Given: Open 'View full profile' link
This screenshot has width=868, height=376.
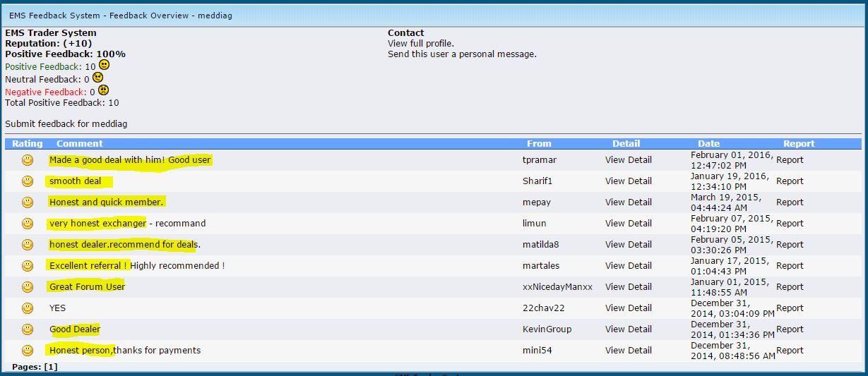Looking at the screenshot, I should 421,44.
